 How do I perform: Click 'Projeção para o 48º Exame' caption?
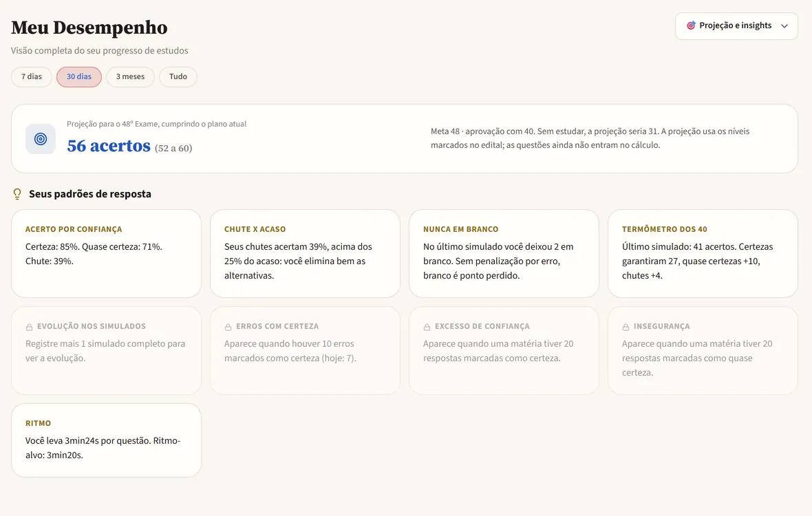click(156, 125)
